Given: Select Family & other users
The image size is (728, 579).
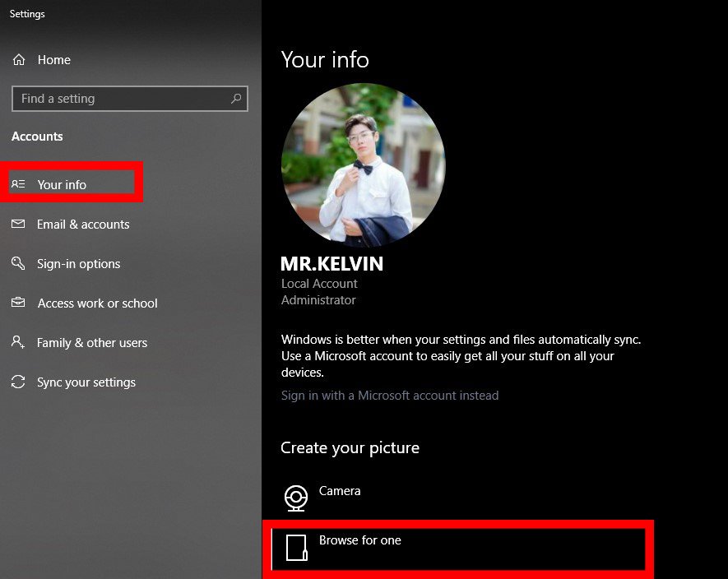Looking at the screenshot, I should [x=92, y=343].
